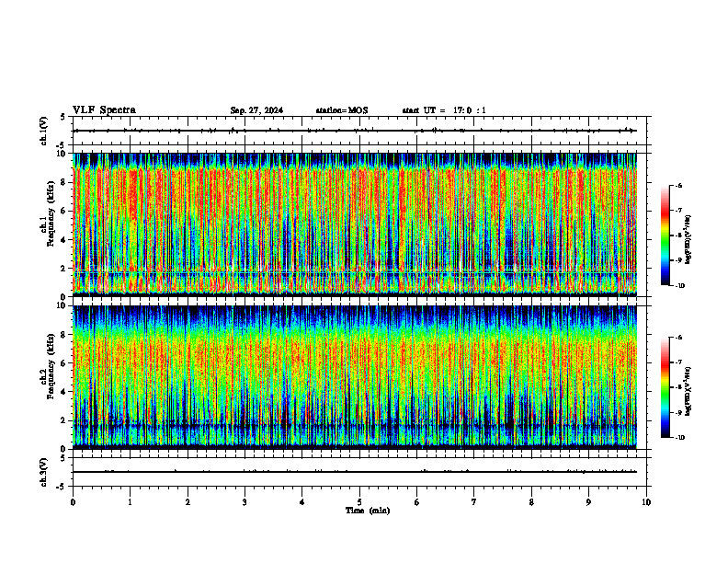
Task: Click the ch.1 spectrogram color scale bar
Action: coord(665,236)
